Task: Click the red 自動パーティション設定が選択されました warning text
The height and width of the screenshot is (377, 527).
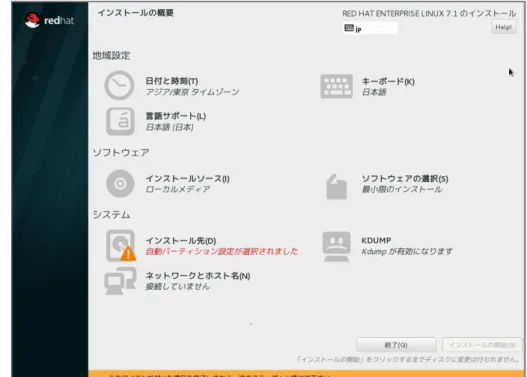Action: tap(221, 251)
